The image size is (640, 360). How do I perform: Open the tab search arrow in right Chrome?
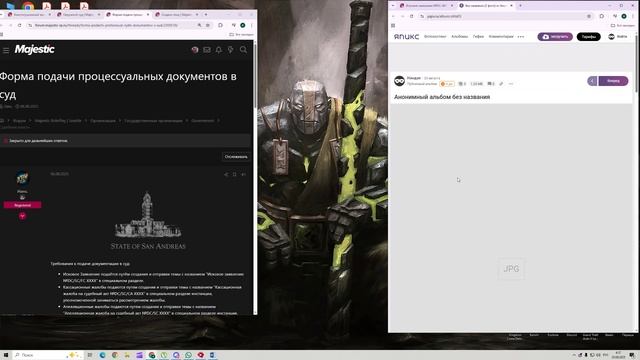click(393, 6)
